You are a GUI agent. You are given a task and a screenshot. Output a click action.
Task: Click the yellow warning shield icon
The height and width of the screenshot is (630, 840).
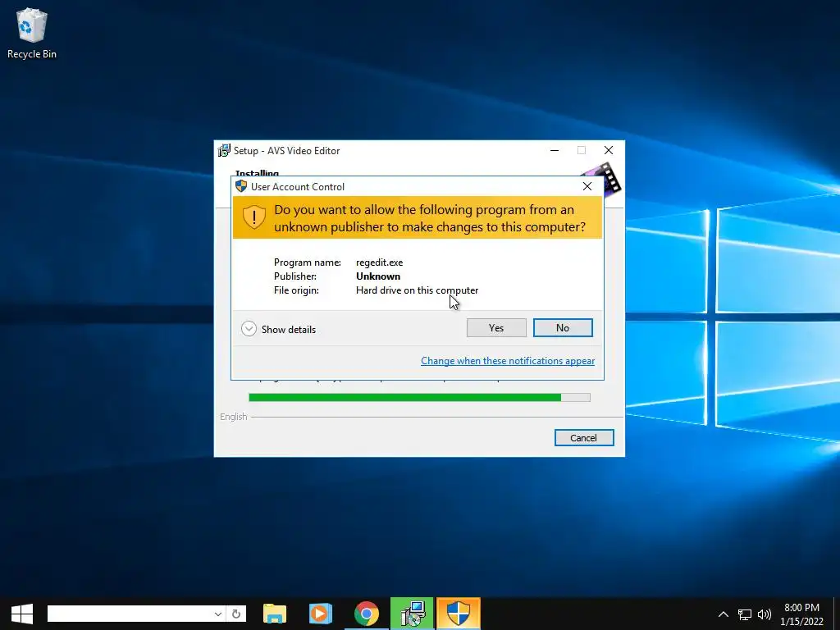click(254, 217)
